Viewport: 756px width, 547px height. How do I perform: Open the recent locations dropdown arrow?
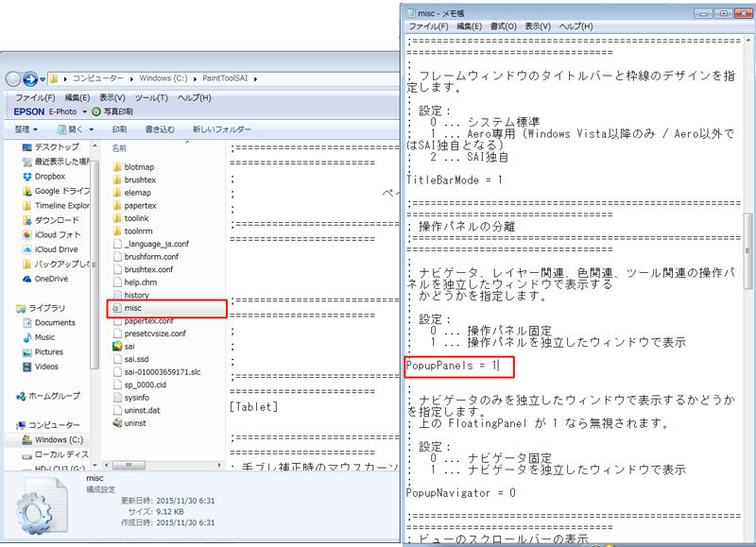(x=43, y=78)
